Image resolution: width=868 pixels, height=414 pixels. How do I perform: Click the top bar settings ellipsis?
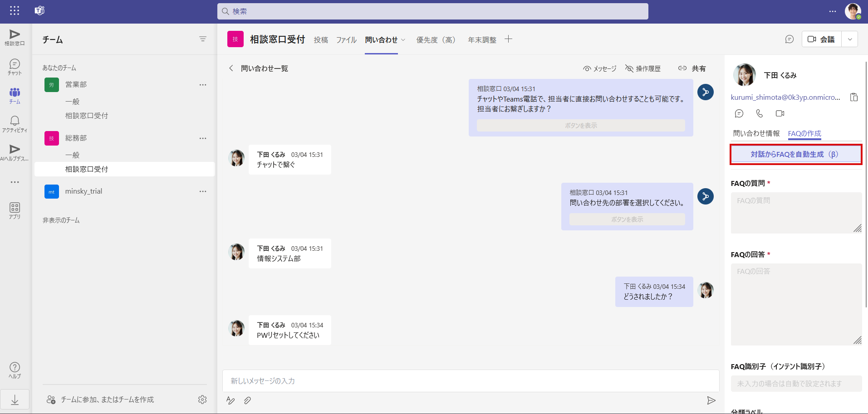(833, 11)
